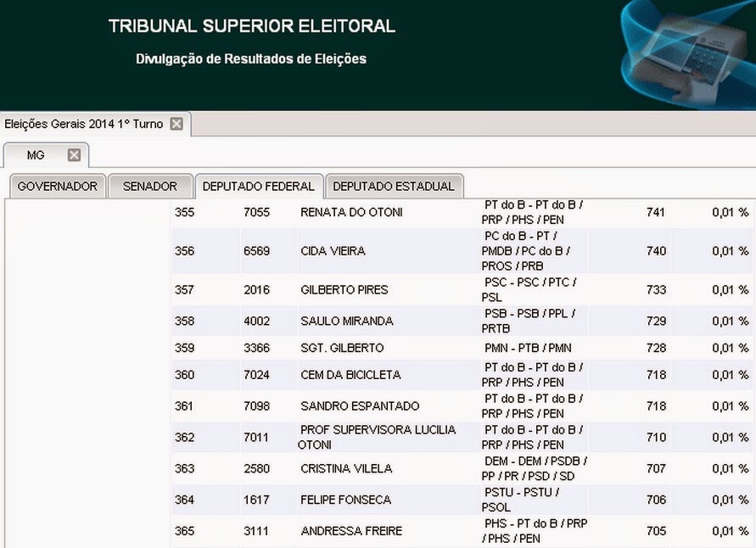Click ranking position 361

tap(183, 406)
